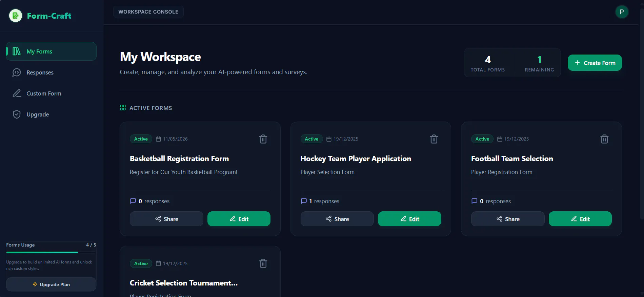This screenshot has height=297, width=644.
Task: Click the Upgrade Plan button
Action: tap(51, 284)
